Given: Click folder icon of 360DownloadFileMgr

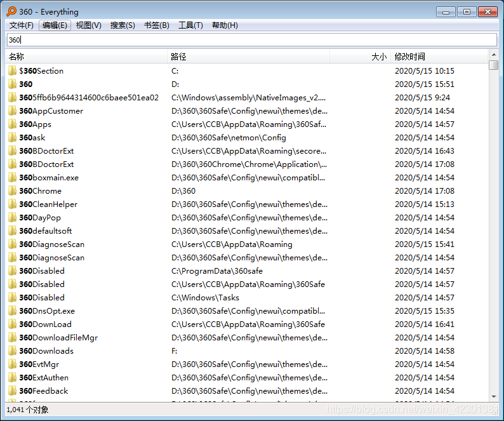Looking at the screenshot, I should pyautogui.click(x=12, y=338).
